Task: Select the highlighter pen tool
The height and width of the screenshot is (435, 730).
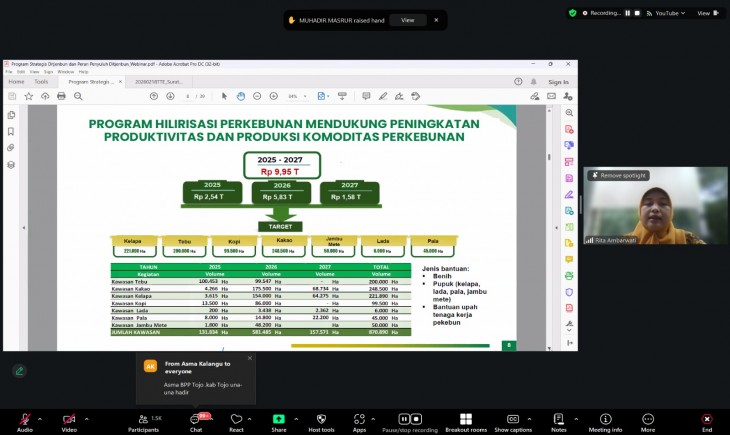Action: click(383, 96)
